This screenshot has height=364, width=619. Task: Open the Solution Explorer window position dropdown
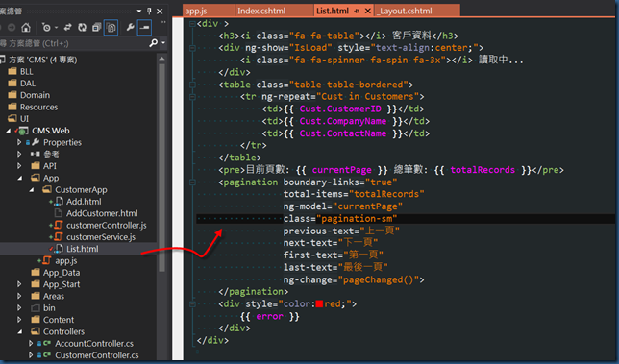click(139, 11)
